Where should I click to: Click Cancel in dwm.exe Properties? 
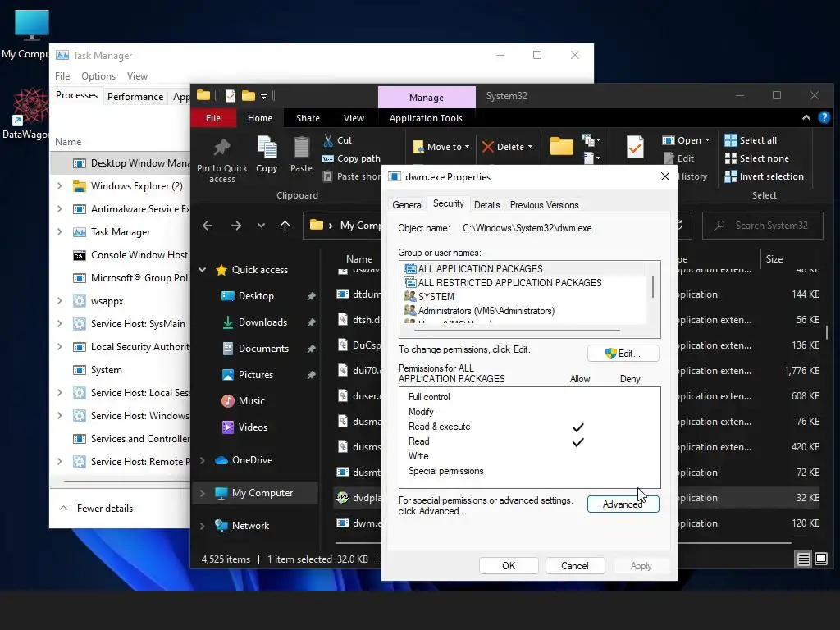(x=575, y=566)
